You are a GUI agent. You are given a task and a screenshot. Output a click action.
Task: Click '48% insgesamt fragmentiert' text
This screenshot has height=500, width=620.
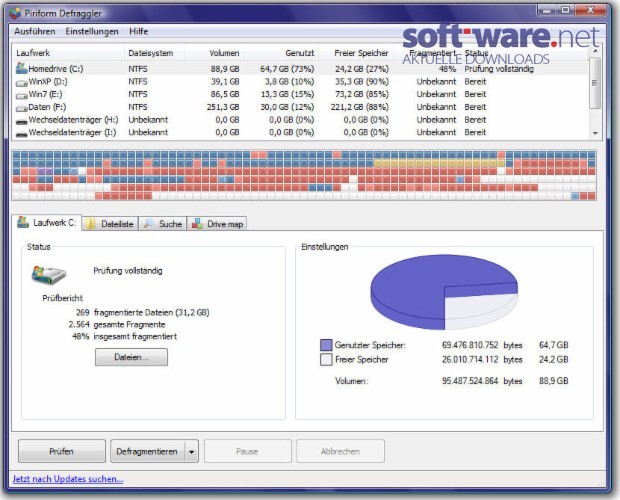[x=125, y=336]
